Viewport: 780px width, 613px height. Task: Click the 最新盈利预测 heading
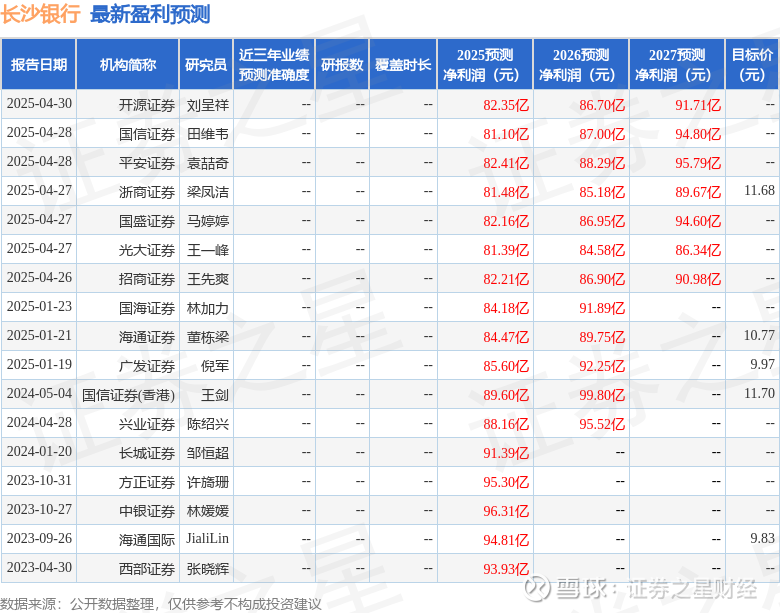150,14
